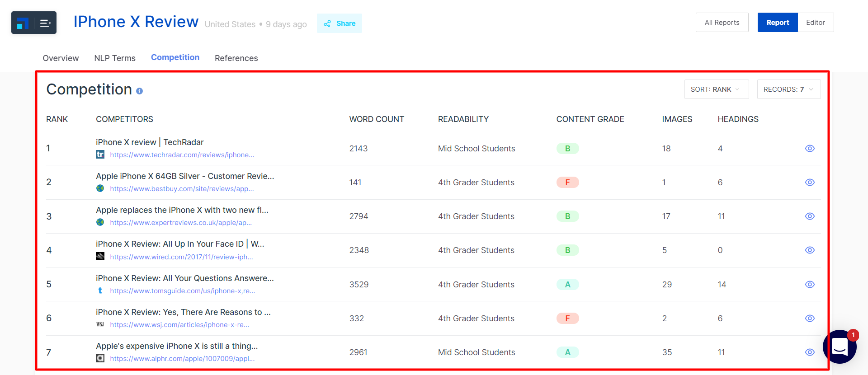Viewport: 868px width, 375px height.
Task: Click the Share button
Action: [340, 23]
